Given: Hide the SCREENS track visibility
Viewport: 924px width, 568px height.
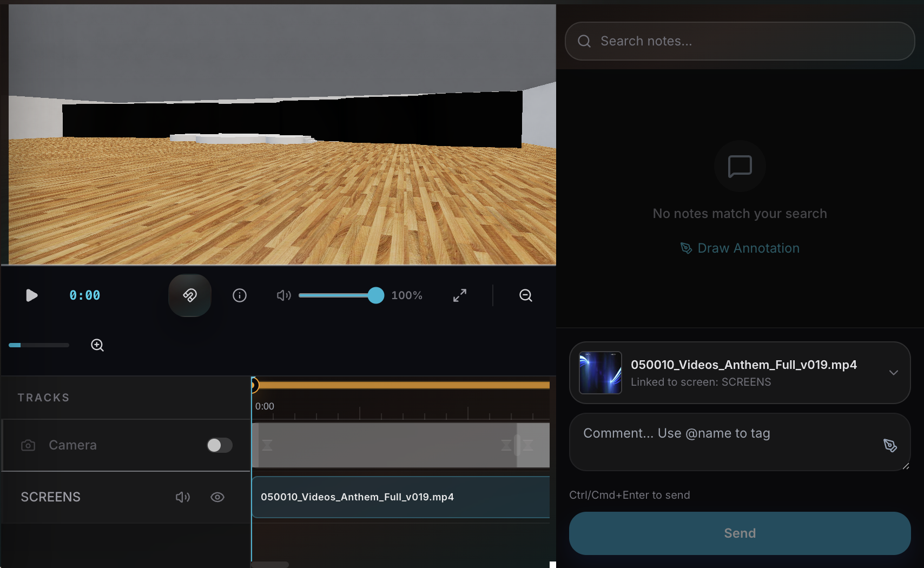Looking at the screenshot, I should point(217,497).
